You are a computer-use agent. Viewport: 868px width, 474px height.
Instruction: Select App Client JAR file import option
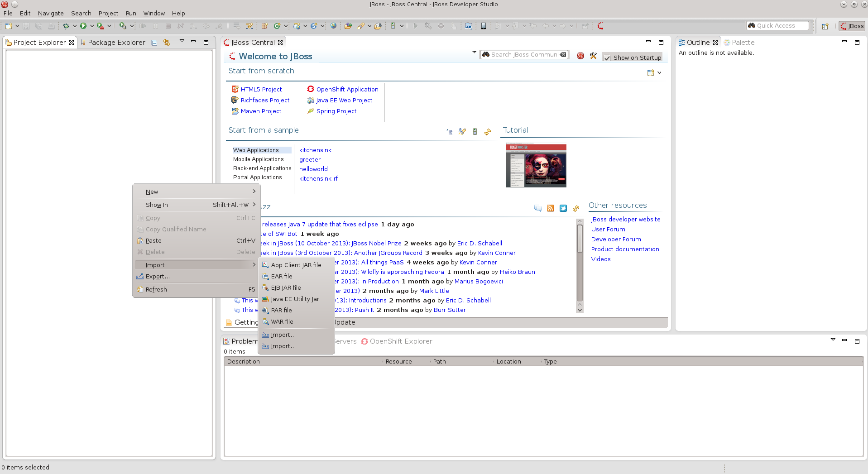[x=296, y=265]
